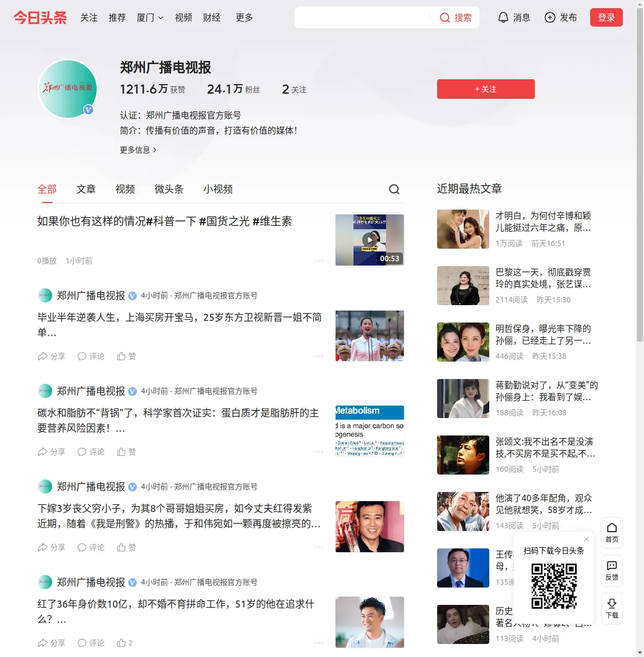This screenshot has width=644, height=657.
Task: Switch to the 视频 profile tab
Action: pos(125,189)
